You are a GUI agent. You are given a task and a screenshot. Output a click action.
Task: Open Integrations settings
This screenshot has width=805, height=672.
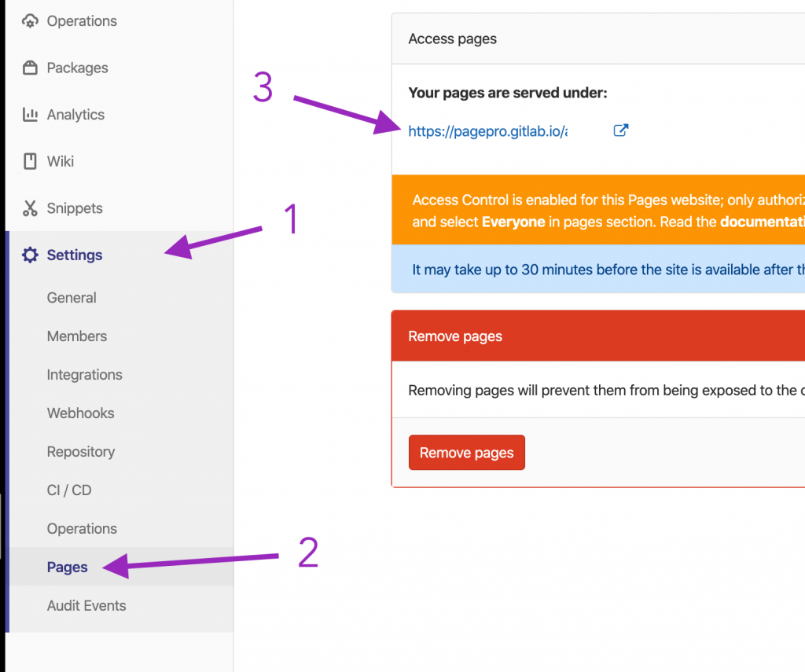point(85,375)
